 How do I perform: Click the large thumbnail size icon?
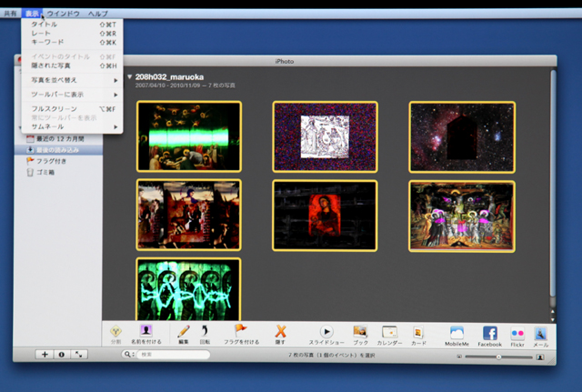coord(540,357)
